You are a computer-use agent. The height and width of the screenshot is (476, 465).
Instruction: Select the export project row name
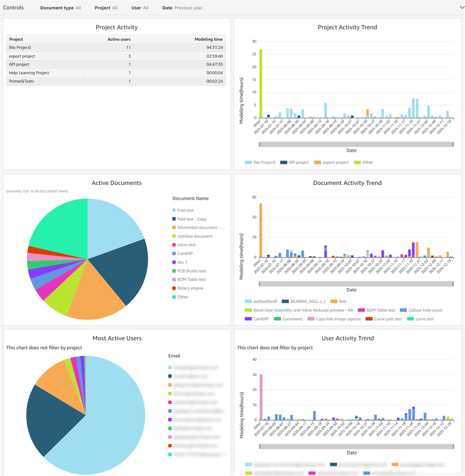tap(22, 56)
